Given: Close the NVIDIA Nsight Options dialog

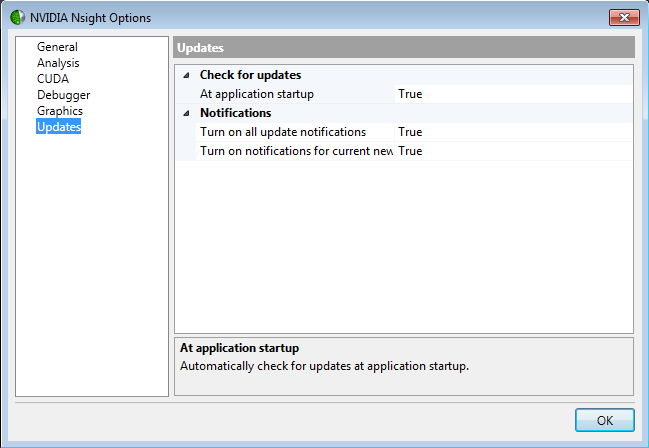Looking at the screenshot, I should coord(623,18).
